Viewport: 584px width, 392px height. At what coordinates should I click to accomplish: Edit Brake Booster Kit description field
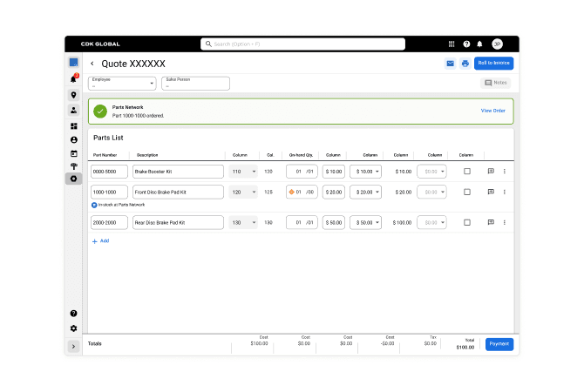pos(178,172)
